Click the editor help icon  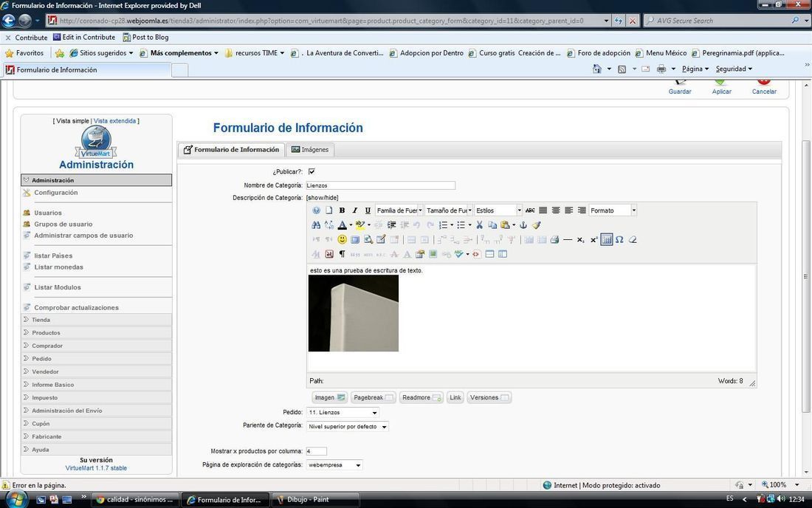coord(316,210)
